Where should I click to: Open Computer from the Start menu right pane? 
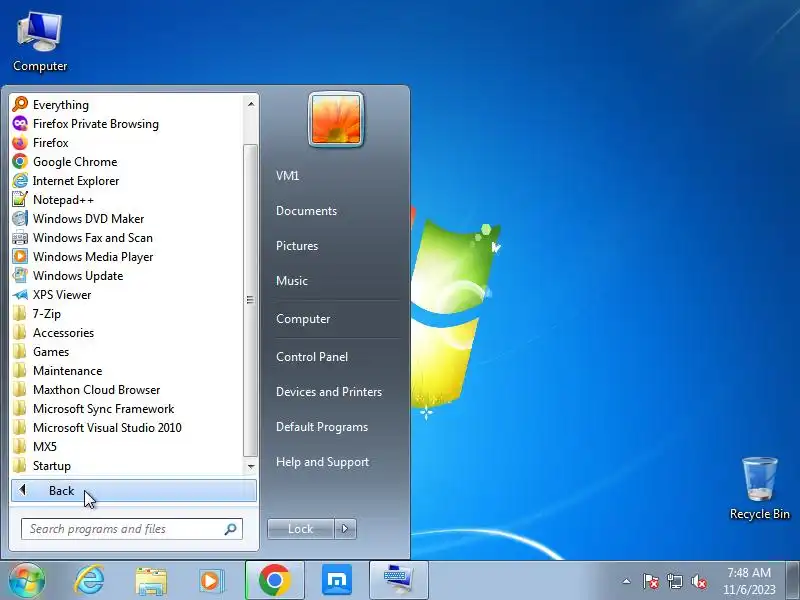tap(303, 319)
